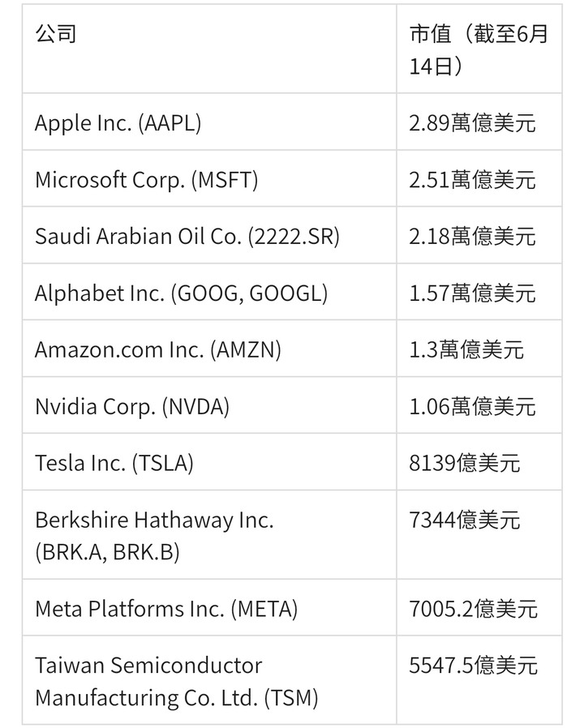Select the Microsoft Corp. (MSFT) cell
584x728 pixels.
[209, 178]
